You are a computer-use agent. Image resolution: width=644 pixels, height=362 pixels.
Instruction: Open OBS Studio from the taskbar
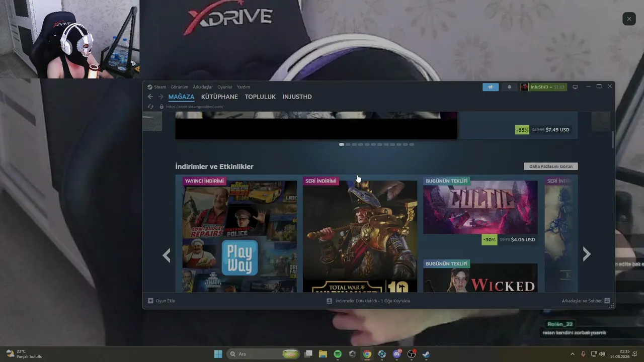412,354
